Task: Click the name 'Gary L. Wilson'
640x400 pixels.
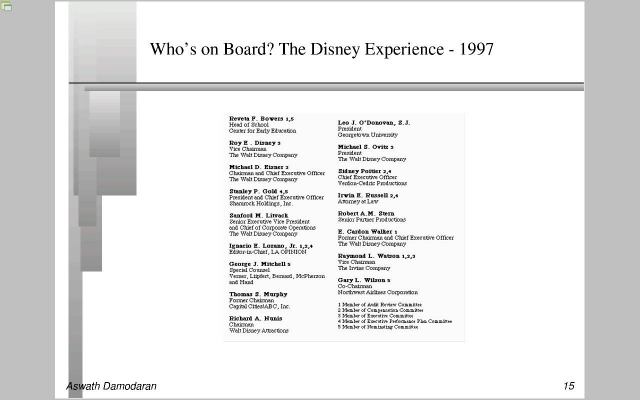Action: coord(361,280)
